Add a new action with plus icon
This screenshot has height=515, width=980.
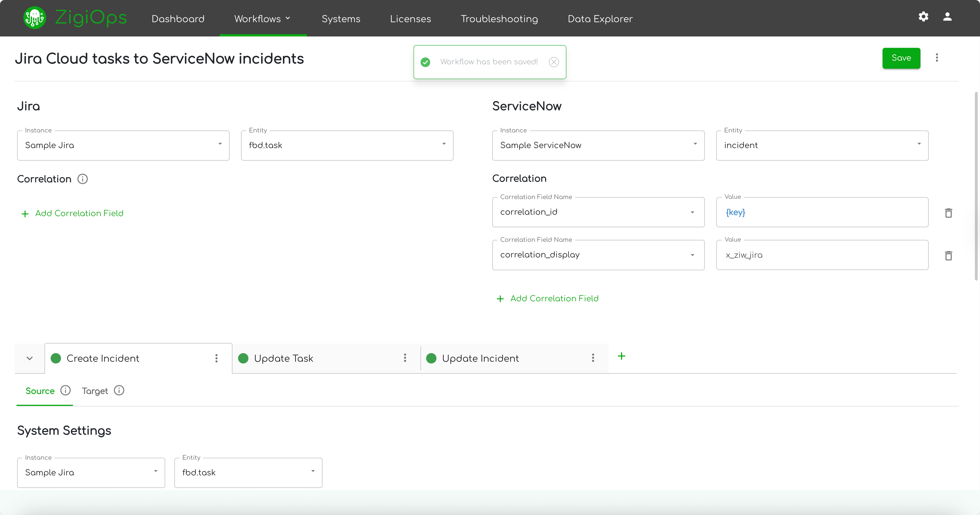[621, 356]
